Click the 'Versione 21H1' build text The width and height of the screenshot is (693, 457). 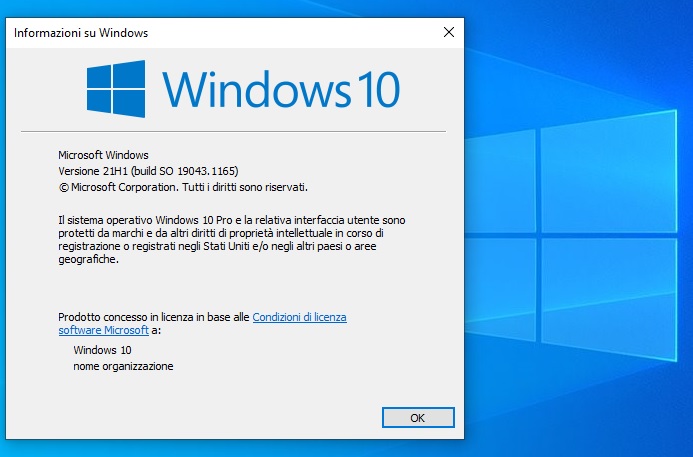click(148, 171)
